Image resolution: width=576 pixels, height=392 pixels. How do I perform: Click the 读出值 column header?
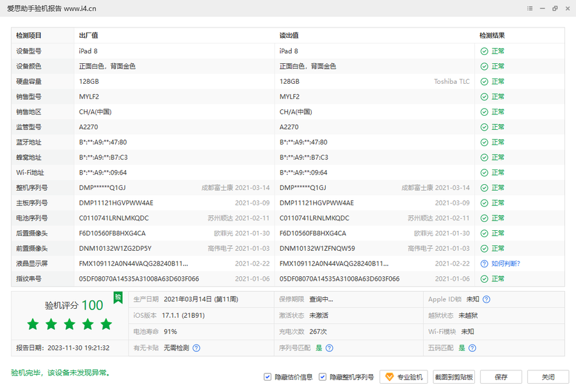pyautogui.click(x=289, y=36)
